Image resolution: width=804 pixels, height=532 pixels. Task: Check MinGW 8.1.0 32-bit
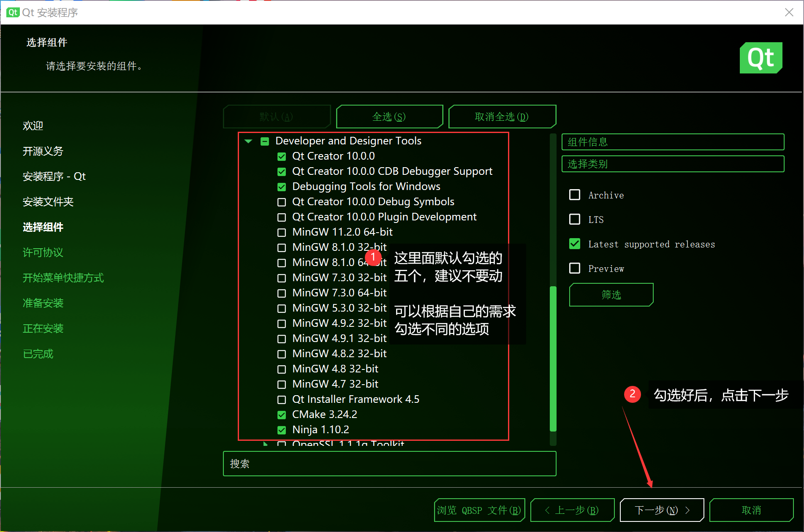pyautogui.click(x=282, y=247)
